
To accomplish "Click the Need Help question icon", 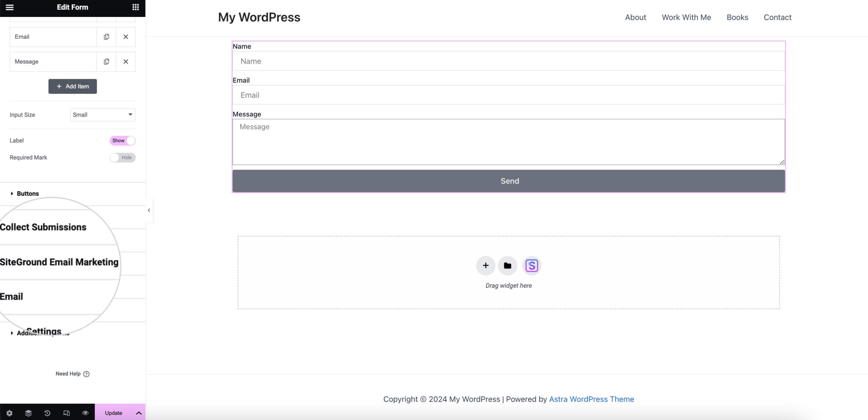I will tap(86, 374).
